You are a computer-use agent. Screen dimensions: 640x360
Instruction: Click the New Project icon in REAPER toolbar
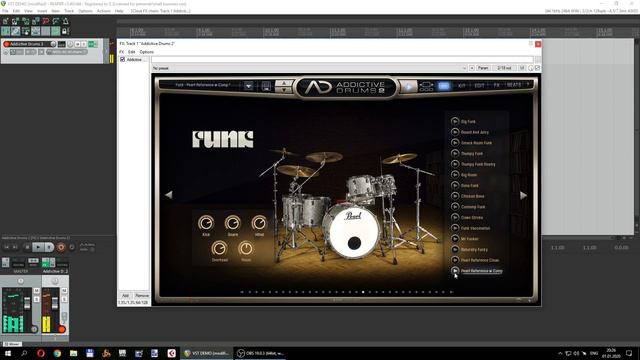5,21
